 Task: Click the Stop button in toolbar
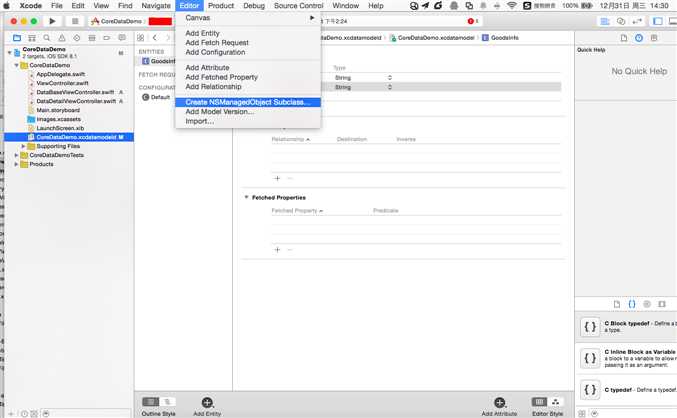[x=75, y=21]
